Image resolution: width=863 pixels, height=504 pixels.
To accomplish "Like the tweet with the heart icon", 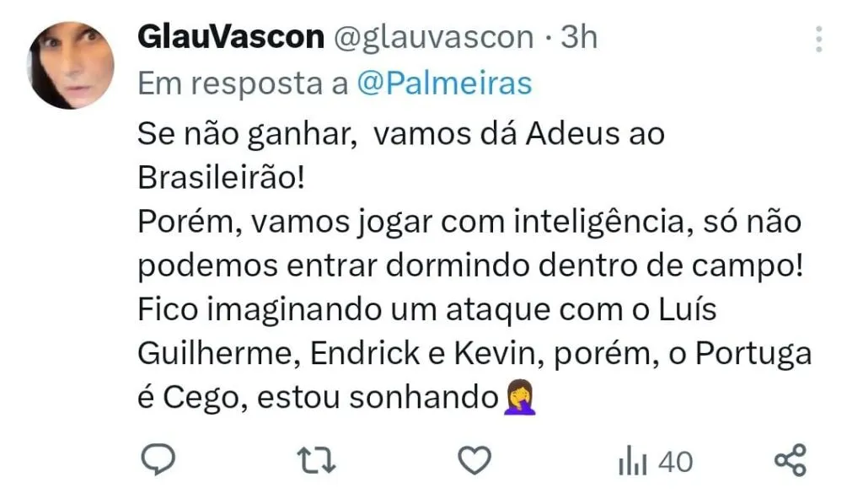I will [474, 460].
